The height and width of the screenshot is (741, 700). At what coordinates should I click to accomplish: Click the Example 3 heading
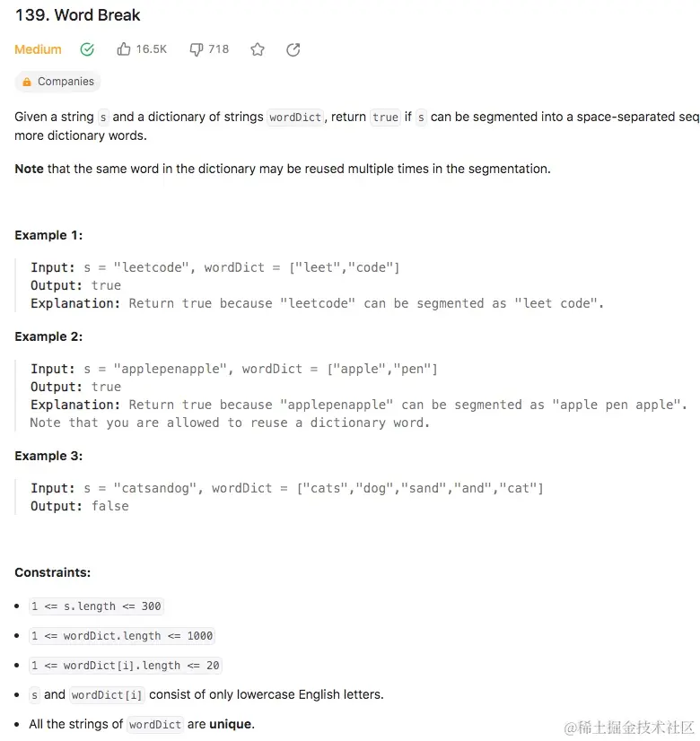(x=48, y=456)
